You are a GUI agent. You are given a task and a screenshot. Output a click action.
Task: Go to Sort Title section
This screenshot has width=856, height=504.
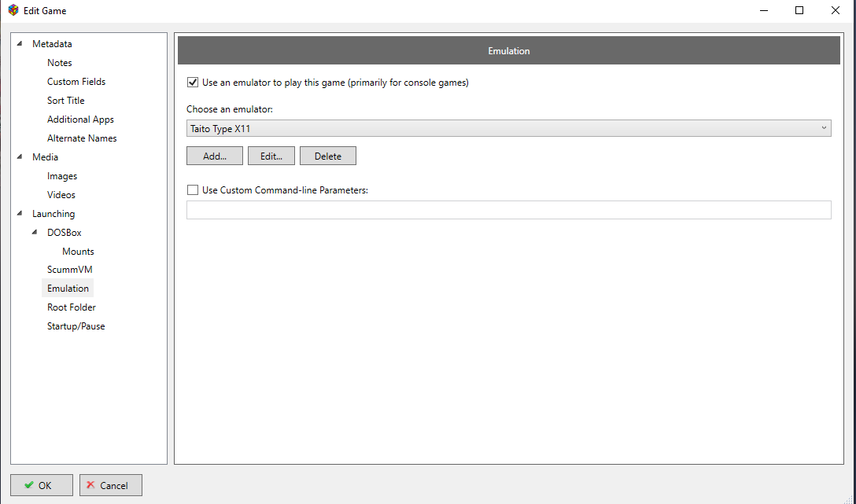point(65,101)
